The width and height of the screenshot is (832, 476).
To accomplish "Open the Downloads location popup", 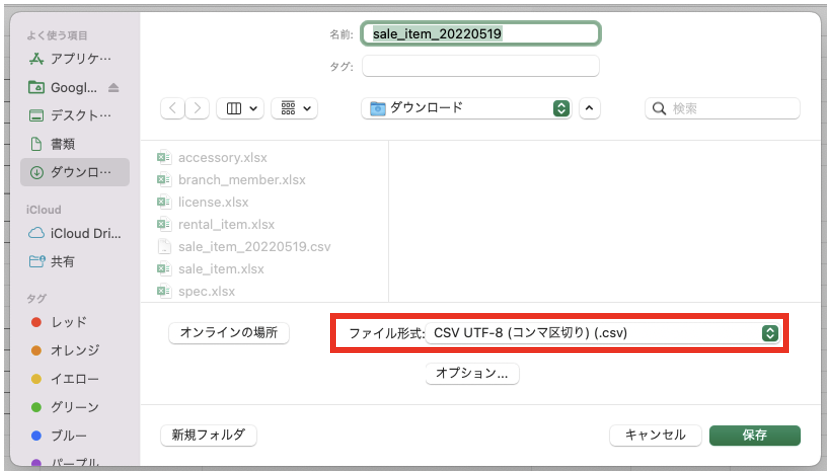I will pyautogui.click(x=465, y=108).
